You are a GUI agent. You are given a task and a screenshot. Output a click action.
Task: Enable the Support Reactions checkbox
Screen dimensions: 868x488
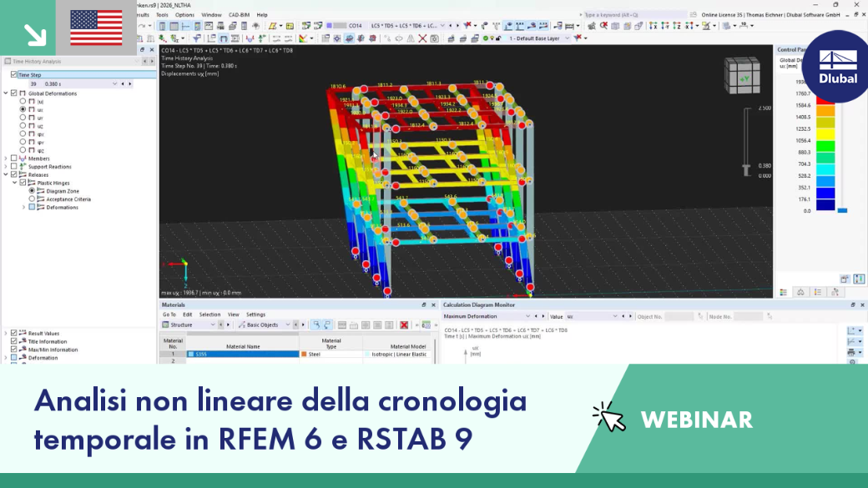(x=14, y=166)
